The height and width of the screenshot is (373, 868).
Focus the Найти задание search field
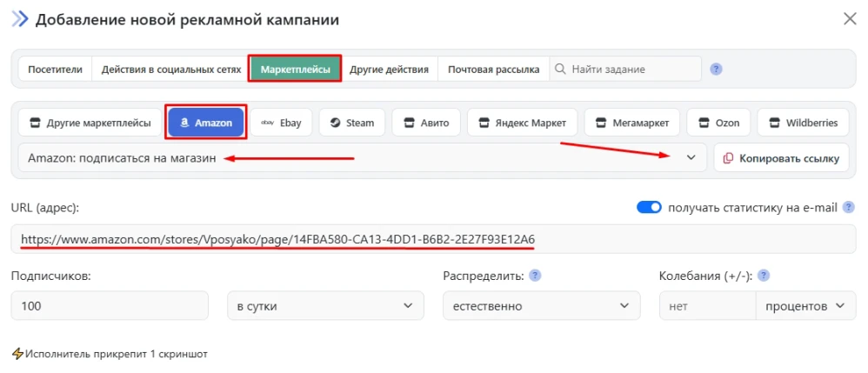tap(625, 70)
